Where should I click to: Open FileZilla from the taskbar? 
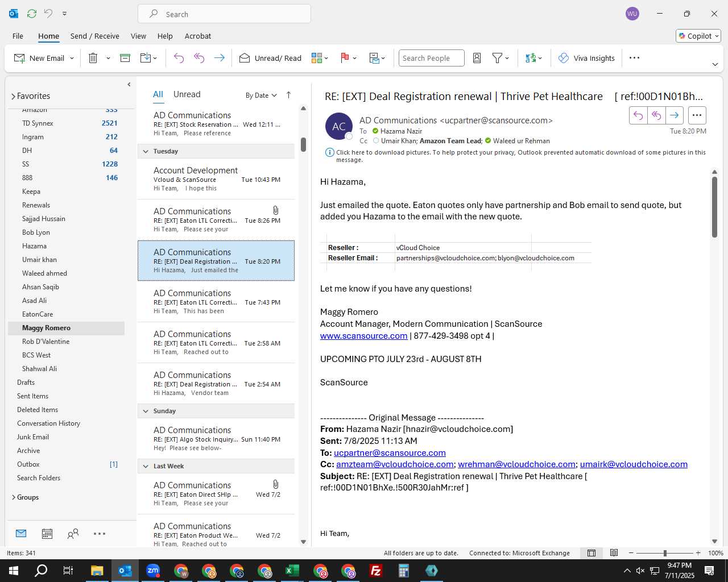coord(376,571)
